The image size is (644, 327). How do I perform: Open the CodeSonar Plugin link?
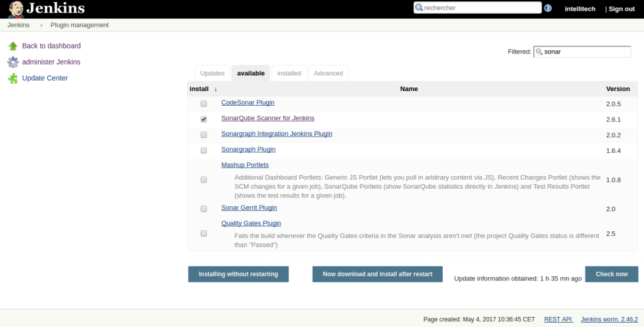pyautogui.click(x=248, y=103)
